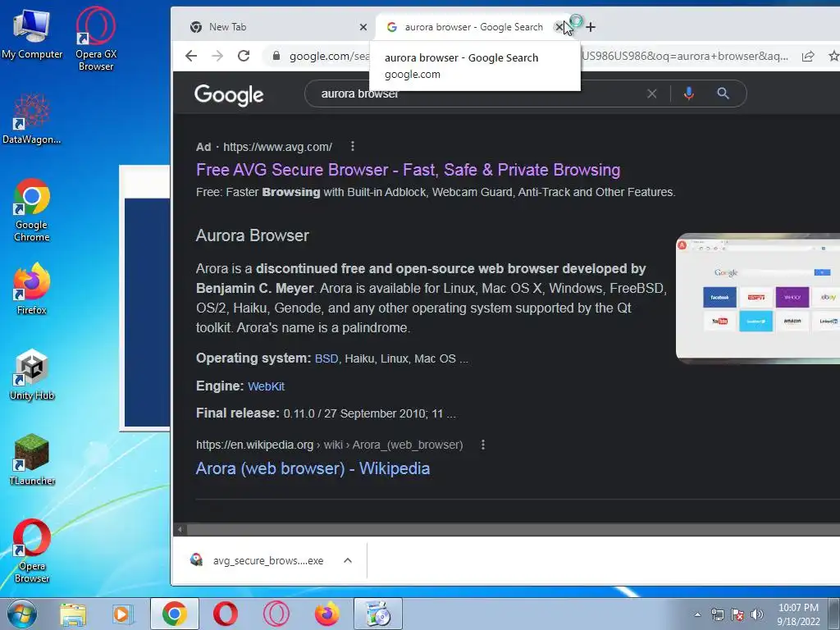840x630 pixels.
Task: Click the Aurora browser preview thumbnail
Action: 758,299
